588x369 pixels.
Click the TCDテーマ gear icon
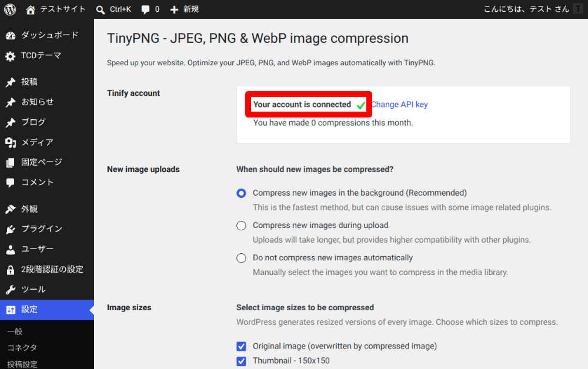point(11,56)
